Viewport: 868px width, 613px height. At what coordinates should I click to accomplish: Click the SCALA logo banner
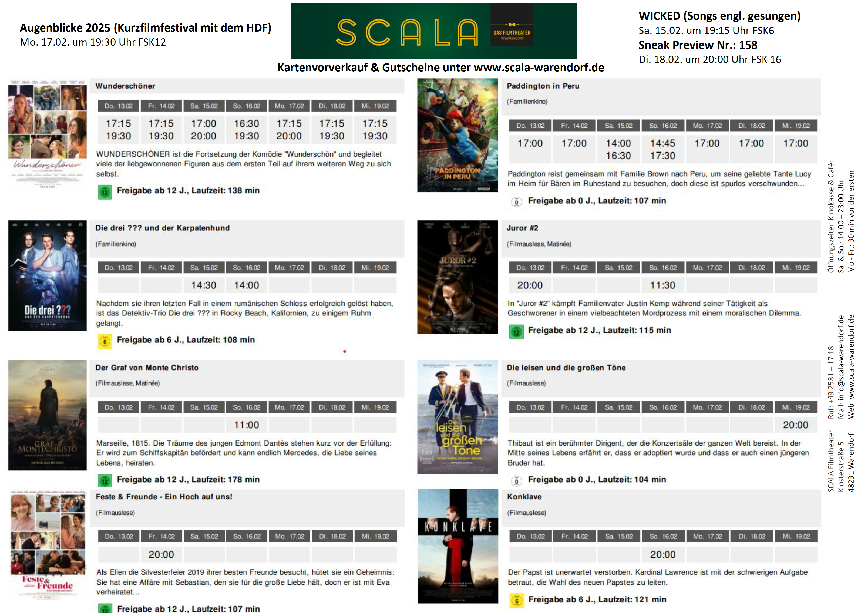[x=433, y=31]
